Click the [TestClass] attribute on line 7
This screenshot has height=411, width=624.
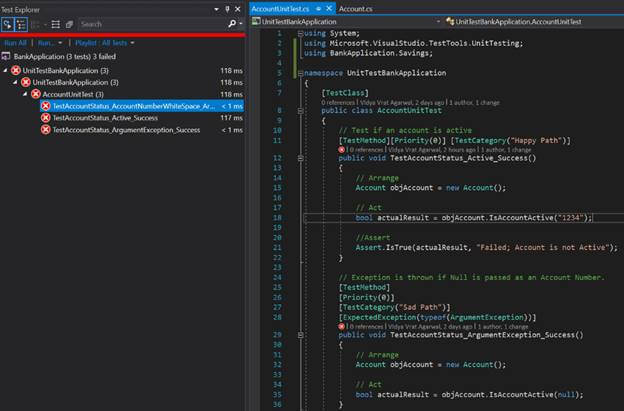click(x=345, y=93)
